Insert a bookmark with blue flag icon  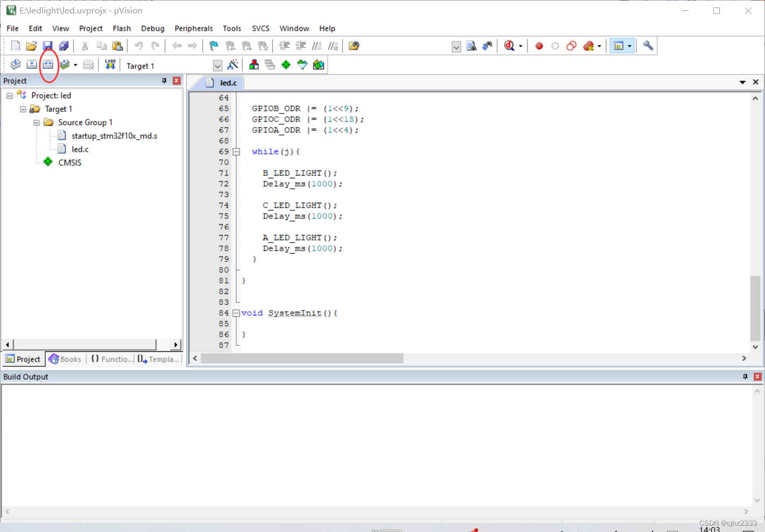[214, 46]
